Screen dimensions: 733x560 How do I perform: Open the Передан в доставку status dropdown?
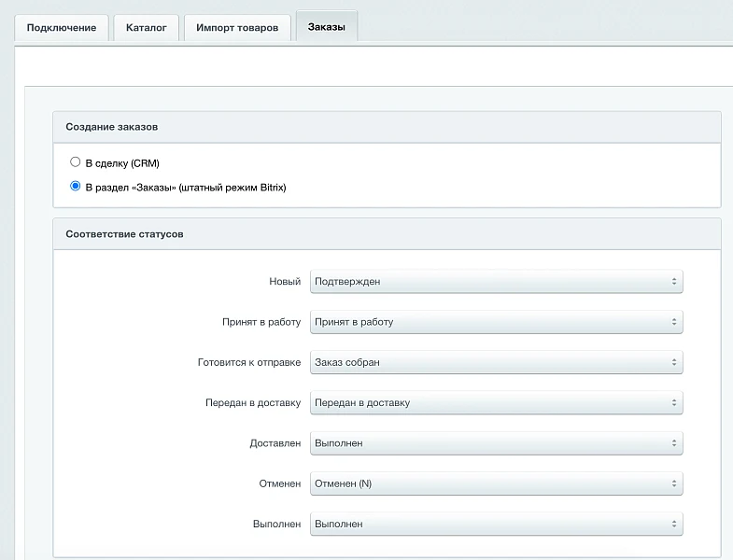[x=496, y=402]
